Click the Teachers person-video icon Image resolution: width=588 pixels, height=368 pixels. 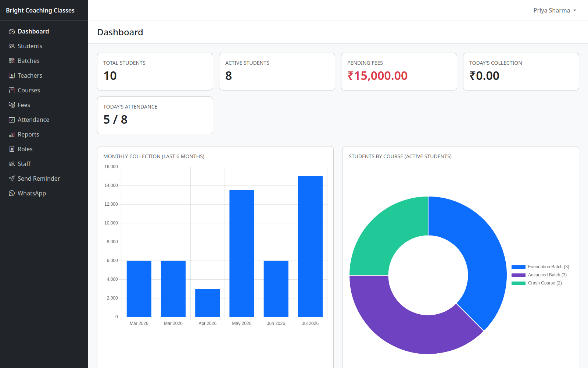(x=12, y=75)
